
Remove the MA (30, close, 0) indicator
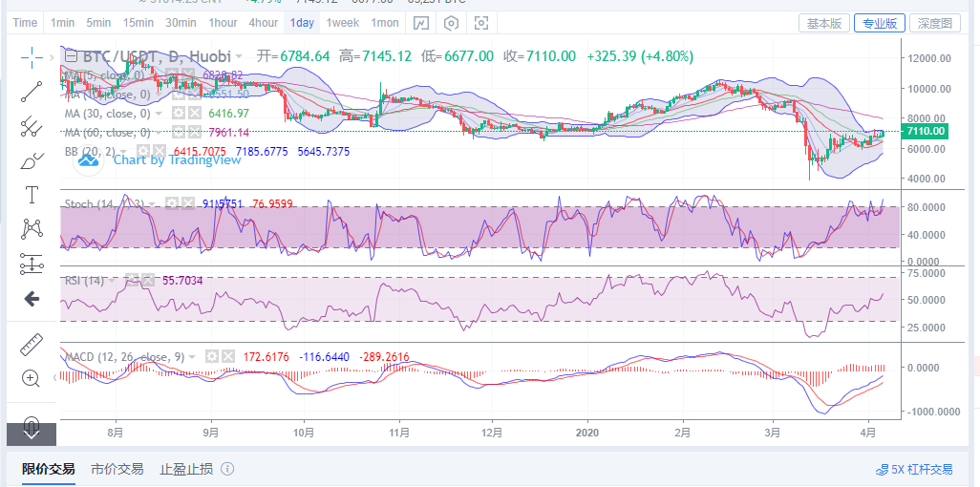pos(195,113)
